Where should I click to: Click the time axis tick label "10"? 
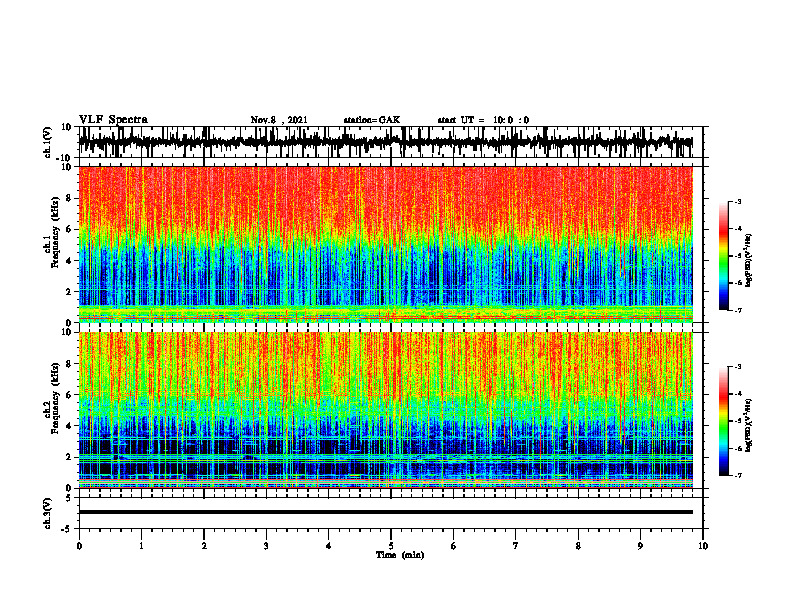point(703,546)
